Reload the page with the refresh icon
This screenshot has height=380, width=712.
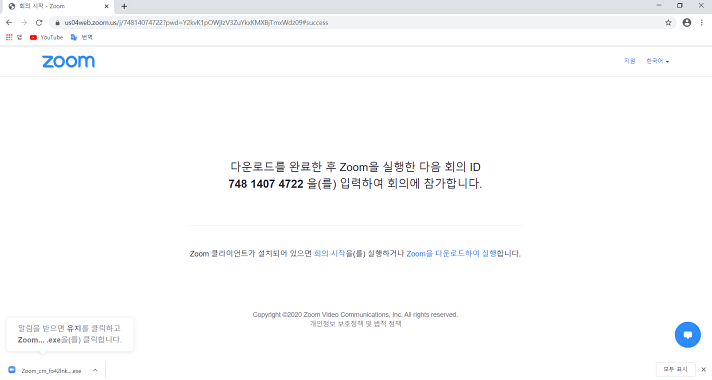pyautogui.click(x=39, y=22)
